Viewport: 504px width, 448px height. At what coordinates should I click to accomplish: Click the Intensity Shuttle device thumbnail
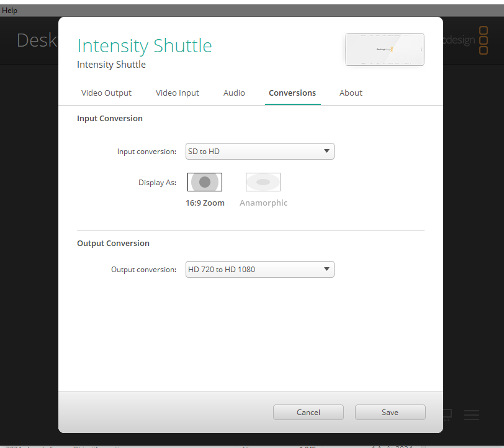coord(385,49)
